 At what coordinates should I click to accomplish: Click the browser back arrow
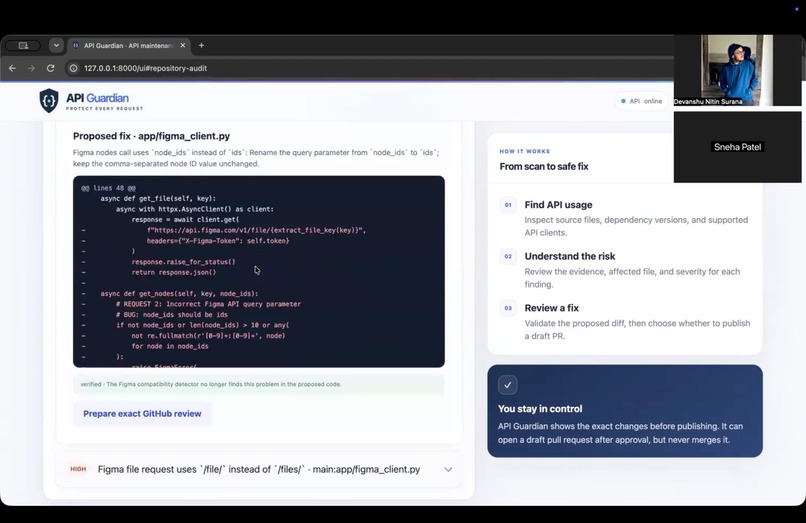click(12, 68)
